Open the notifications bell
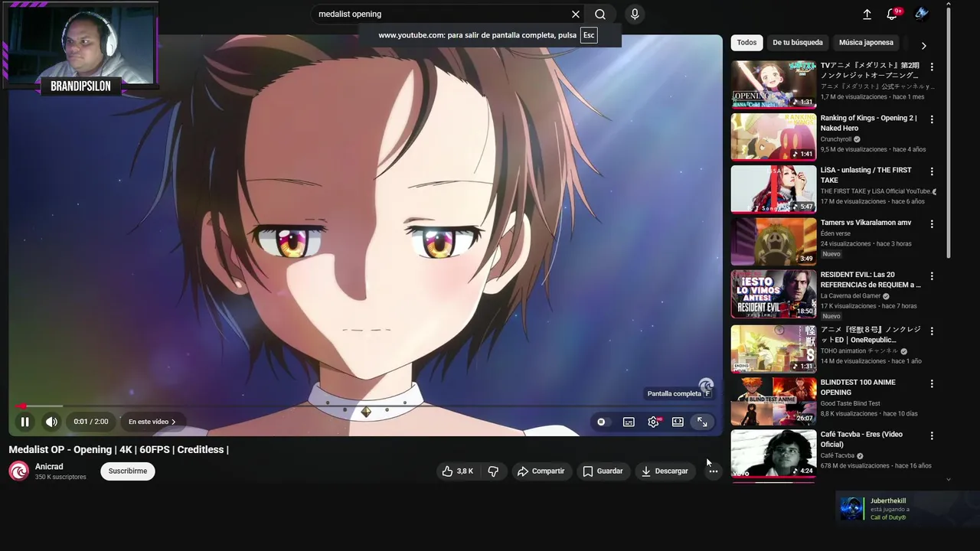Image resolution: width=980 pixels, height=551 pixels. coord(892,14)
